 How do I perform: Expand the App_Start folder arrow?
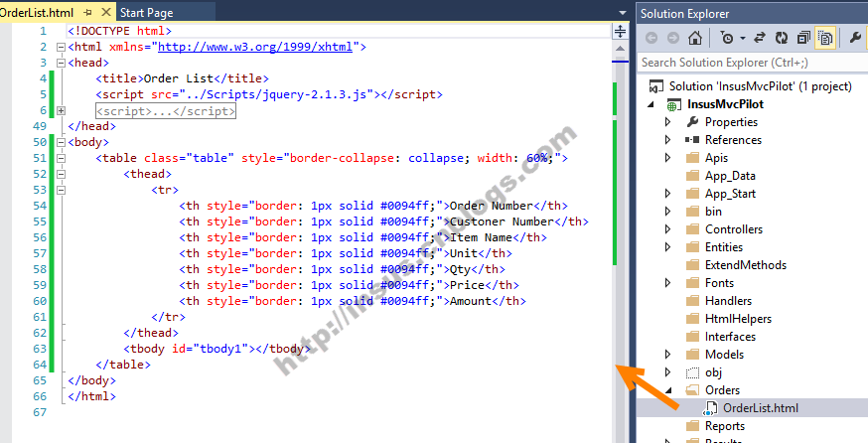(668, 194)
